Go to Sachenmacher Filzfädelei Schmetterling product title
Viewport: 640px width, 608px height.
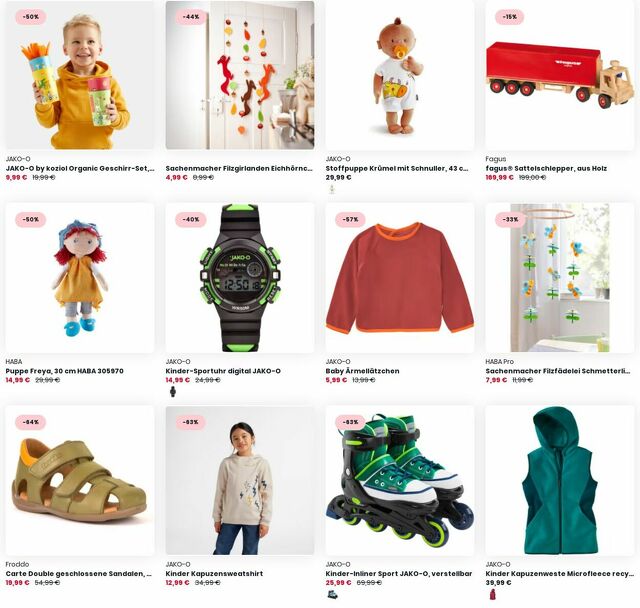point(558,371)
